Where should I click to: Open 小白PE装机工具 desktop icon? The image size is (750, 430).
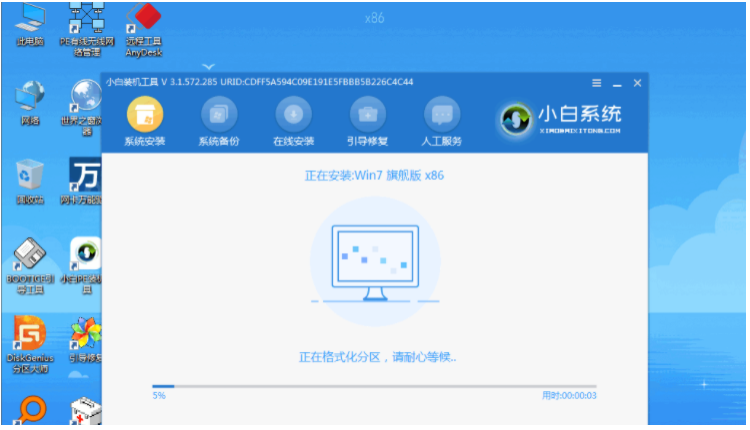pyautogui.click(x=82, y=266)
